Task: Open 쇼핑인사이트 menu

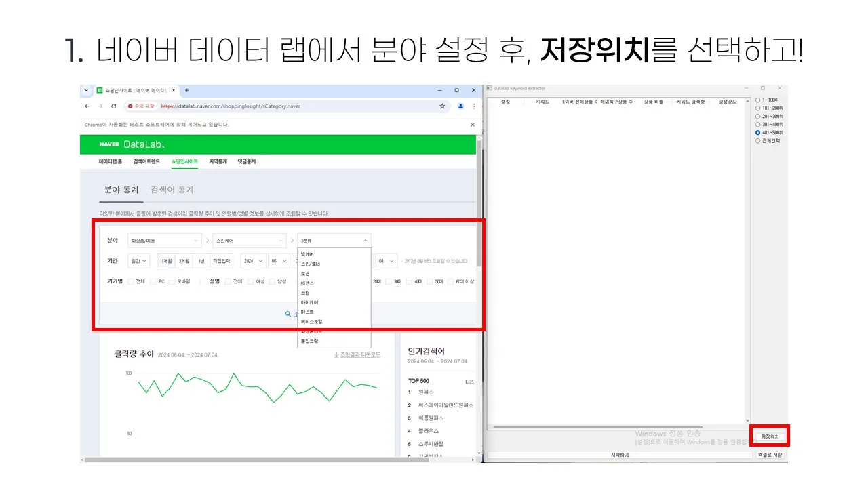Action: pyautogui.click(x=184, y=162)
